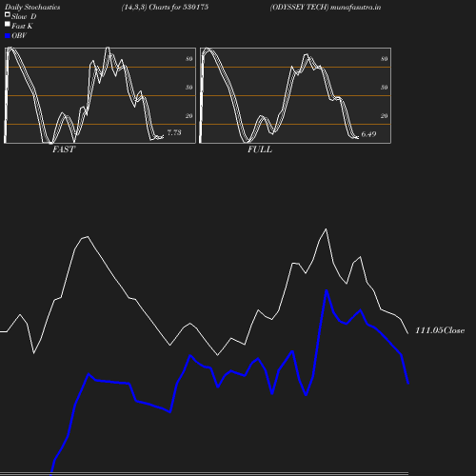
Task: Click the Slow D legend swatch
Action: 8,14
